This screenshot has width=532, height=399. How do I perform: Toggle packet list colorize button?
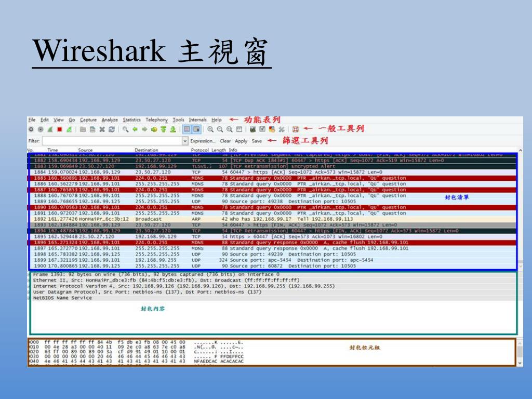[187, 129]
